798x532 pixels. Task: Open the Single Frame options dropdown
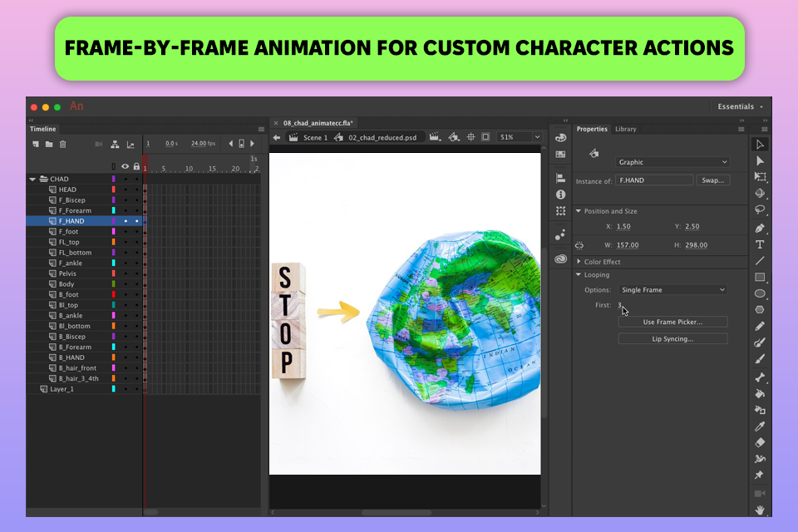click(672, 289)
